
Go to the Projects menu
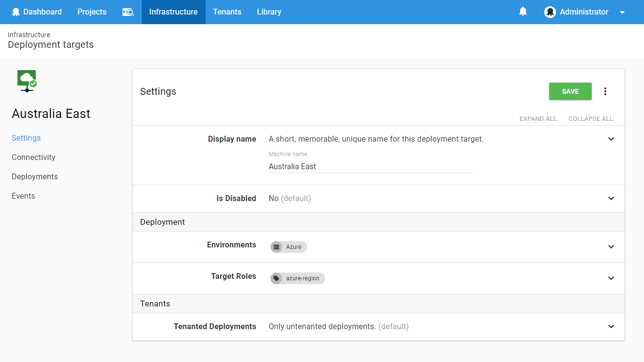coord(92,12)
